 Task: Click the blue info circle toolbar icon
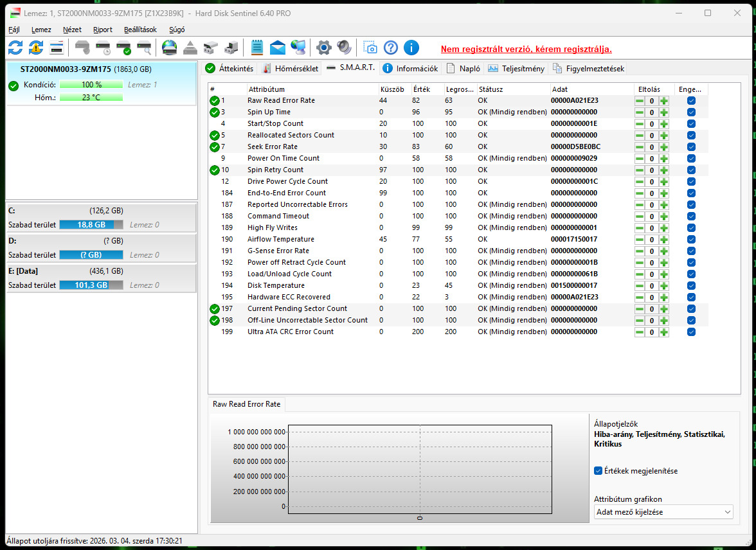pos(411,48)
